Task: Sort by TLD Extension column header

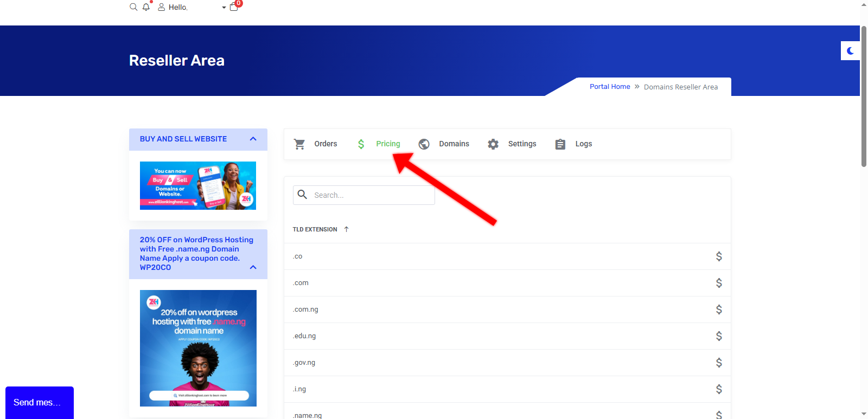Action: coord(315,229)
